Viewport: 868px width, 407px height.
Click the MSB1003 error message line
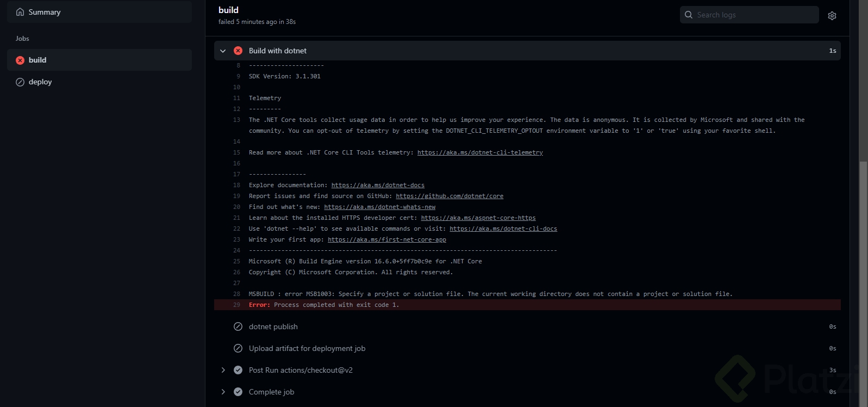point(490,294)
